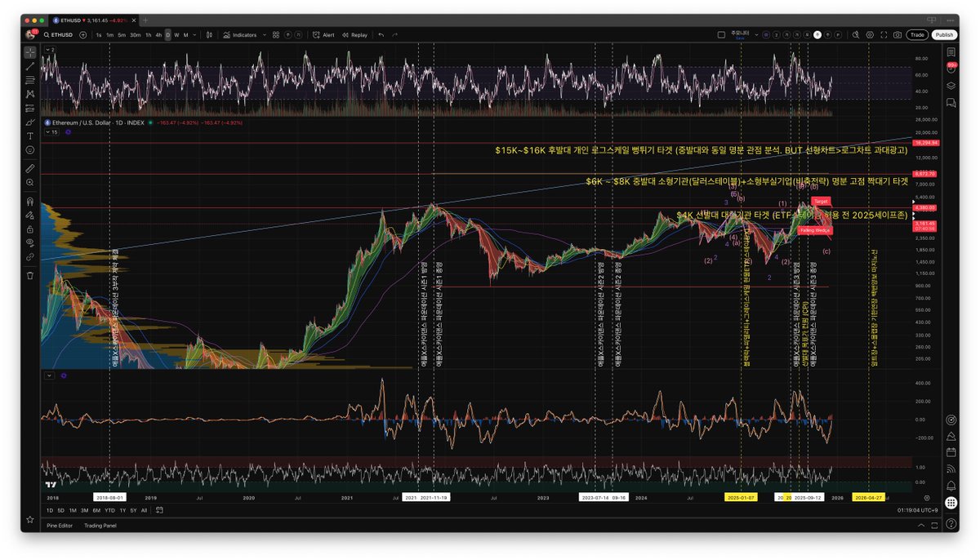This screenshot has height=560, width=980.
Task: Remove drawings with the trash icon
Action: coord(30,275)
